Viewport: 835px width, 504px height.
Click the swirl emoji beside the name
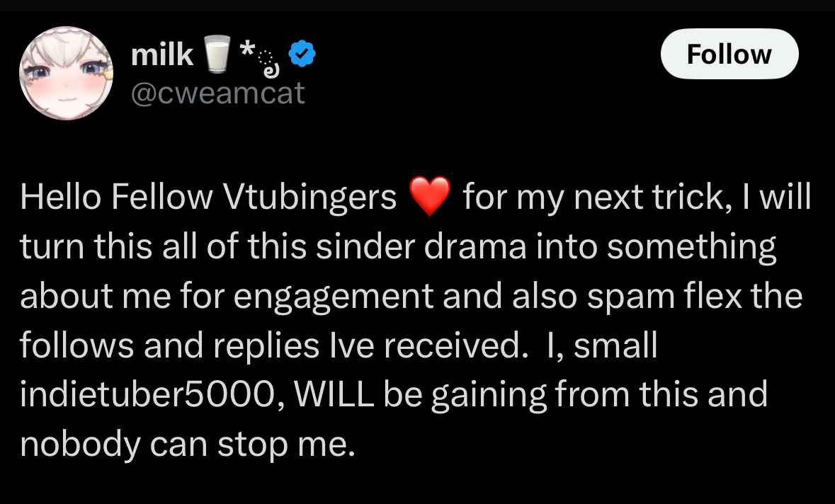[x=270, y=63]
